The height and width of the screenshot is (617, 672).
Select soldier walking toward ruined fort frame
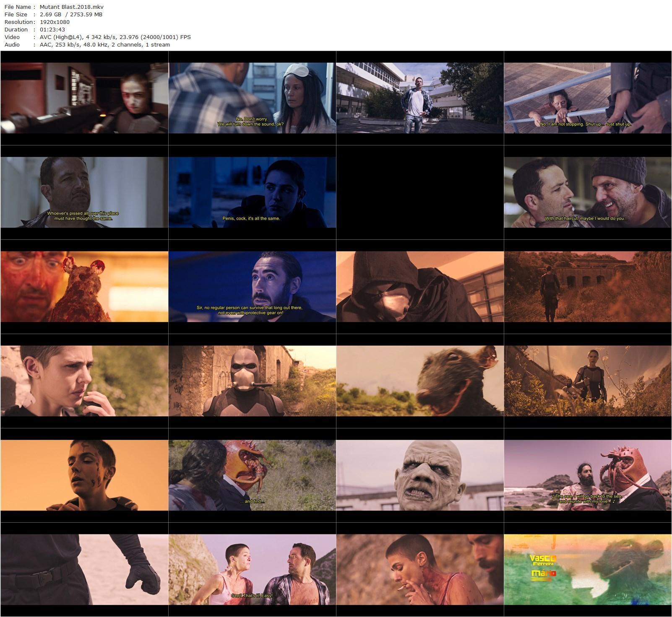click(x=588, y=287)
